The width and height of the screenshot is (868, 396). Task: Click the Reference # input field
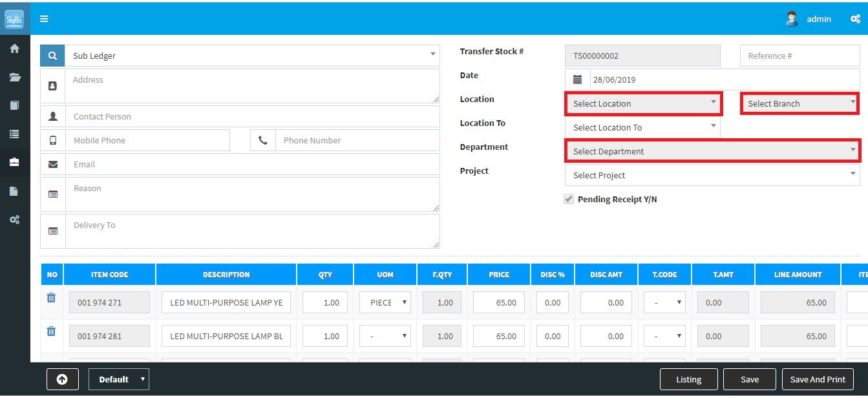(x=799, y=56)
